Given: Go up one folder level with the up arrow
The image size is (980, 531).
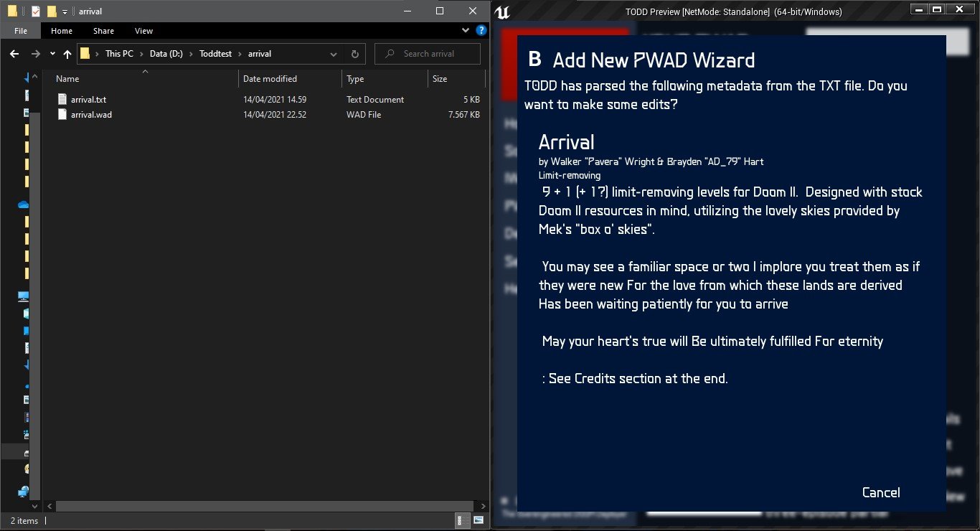Looking at the screenshot, I should tap(67, 54).
